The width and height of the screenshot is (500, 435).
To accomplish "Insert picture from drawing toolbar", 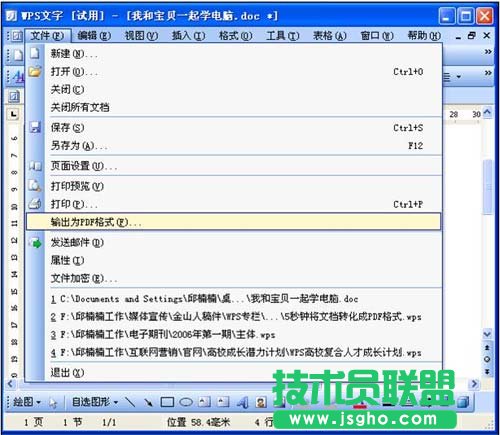I will 261,403.
